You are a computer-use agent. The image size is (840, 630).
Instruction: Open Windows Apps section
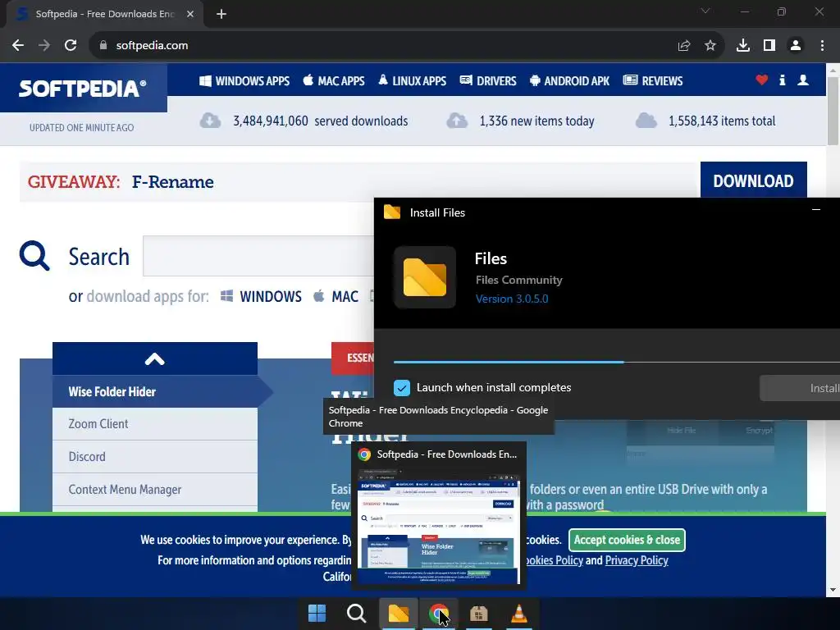244,81
